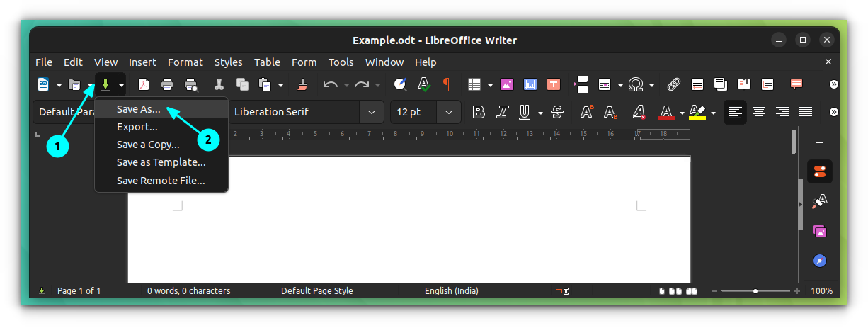Set Align Right

tap(782, 112)
